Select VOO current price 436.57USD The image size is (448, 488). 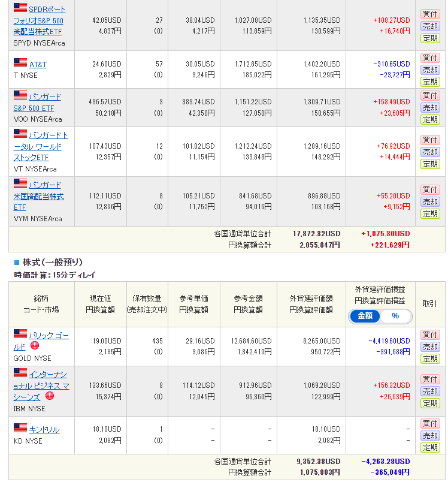click(105, 102)
